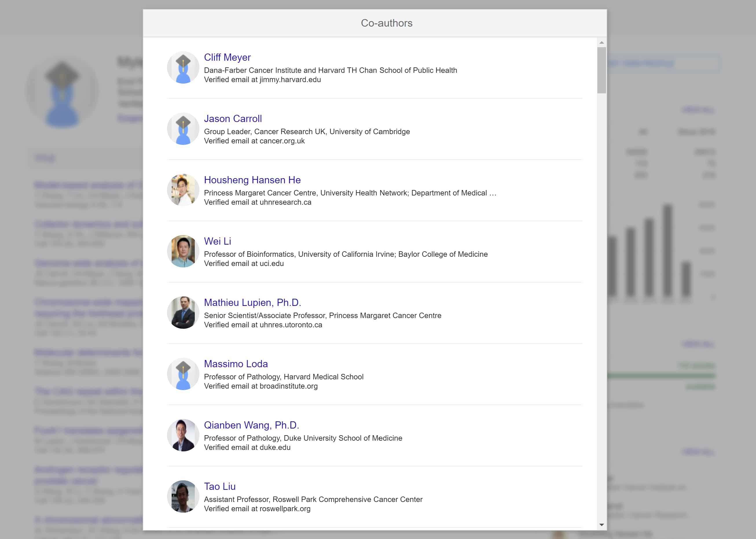Select Jason Carroll co-author entry
The image size is (756, 539).
point(374,129)
